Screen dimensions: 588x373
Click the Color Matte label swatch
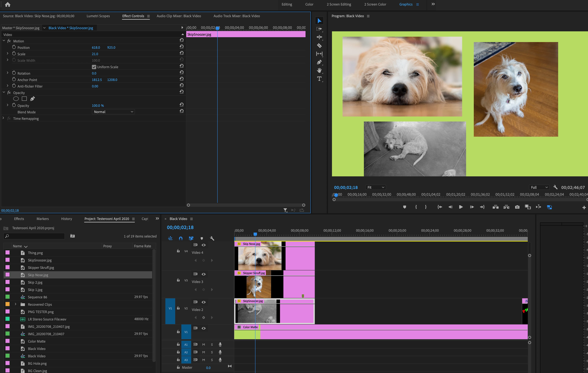[x=8, y=341]
